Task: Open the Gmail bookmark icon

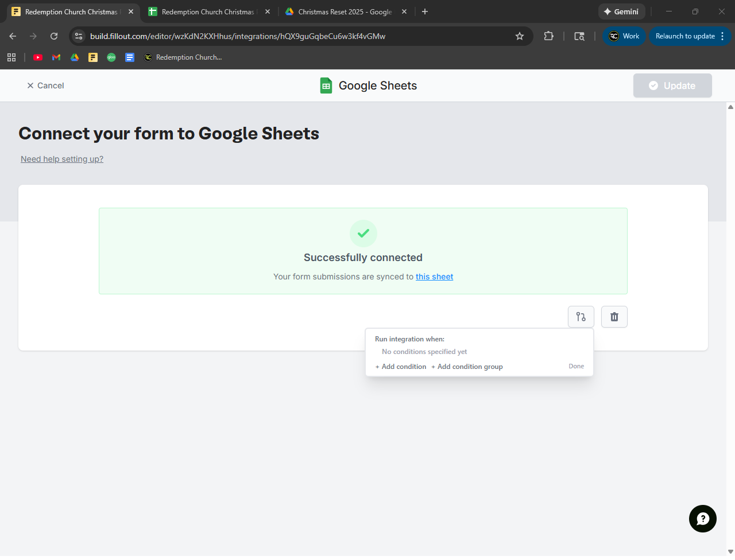Action: coord(56,57)
